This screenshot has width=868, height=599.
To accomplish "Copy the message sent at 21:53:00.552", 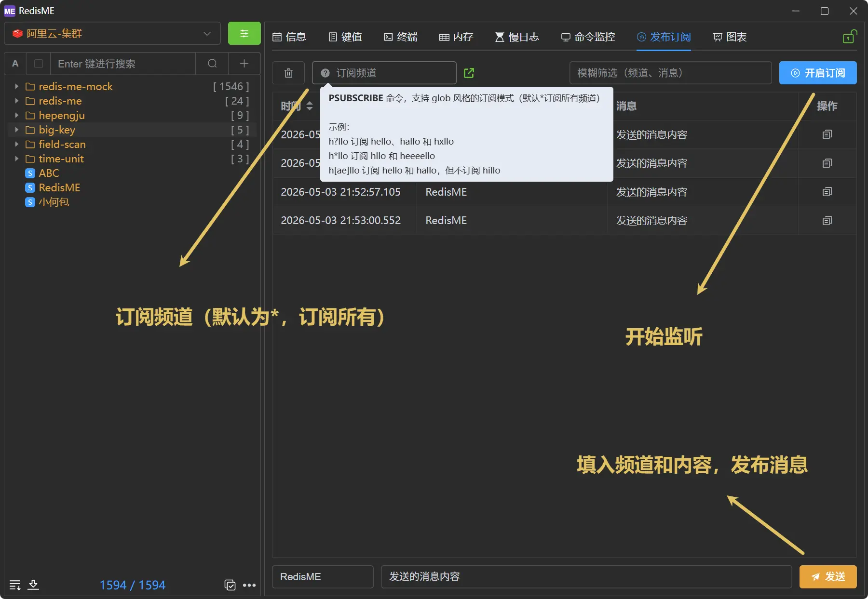I will [827, 220].
